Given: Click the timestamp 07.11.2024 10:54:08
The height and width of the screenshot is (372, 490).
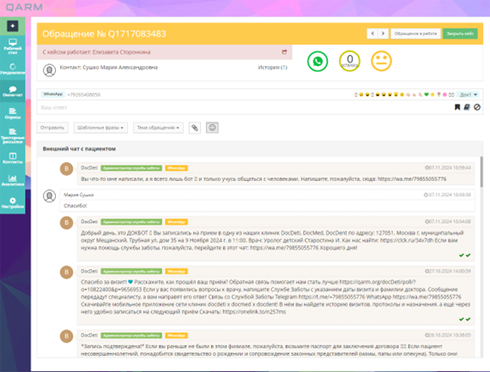Looking at the screenshot, I should click(x=448, y=221).
